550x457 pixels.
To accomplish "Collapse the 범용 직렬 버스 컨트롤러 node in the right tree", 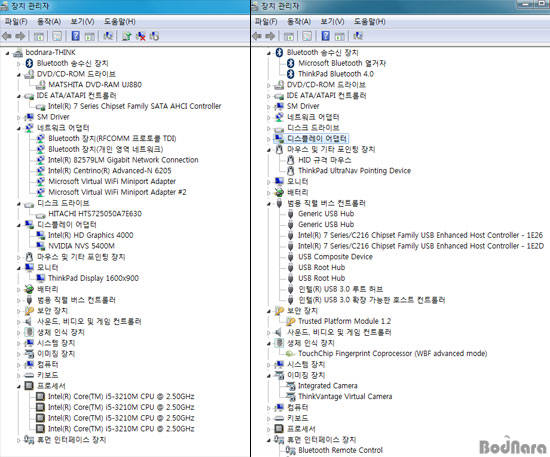I will coord(269,203).
